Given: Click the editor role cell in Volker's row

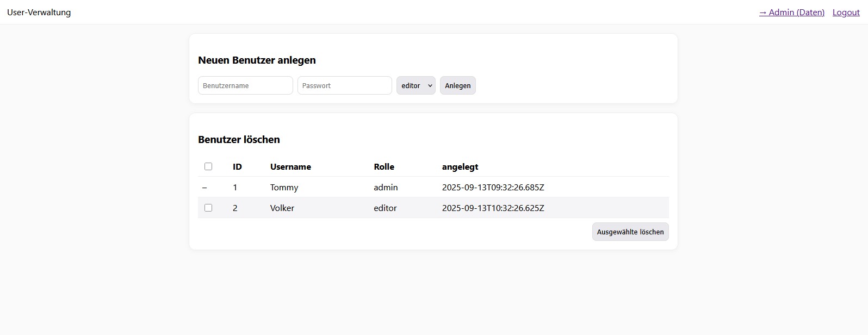Looking at the screenshot, I should click(385, 208).
